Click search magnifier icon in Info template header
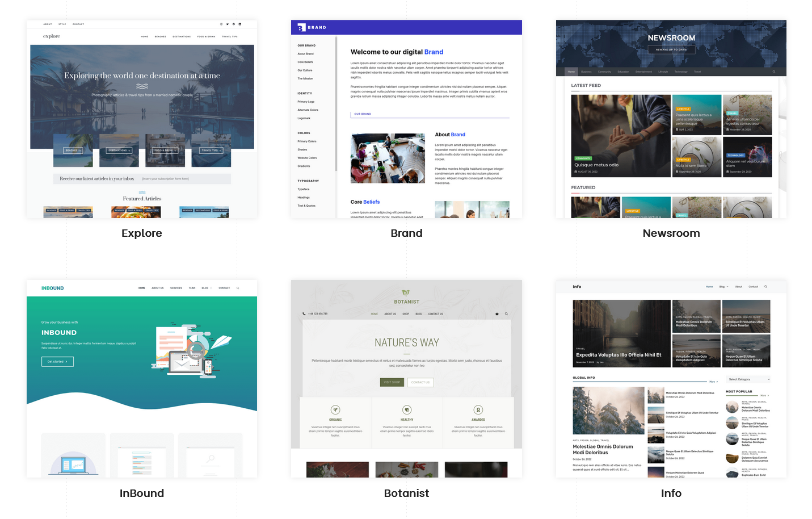Screen dimensions: 812x519 click(765, 287)
